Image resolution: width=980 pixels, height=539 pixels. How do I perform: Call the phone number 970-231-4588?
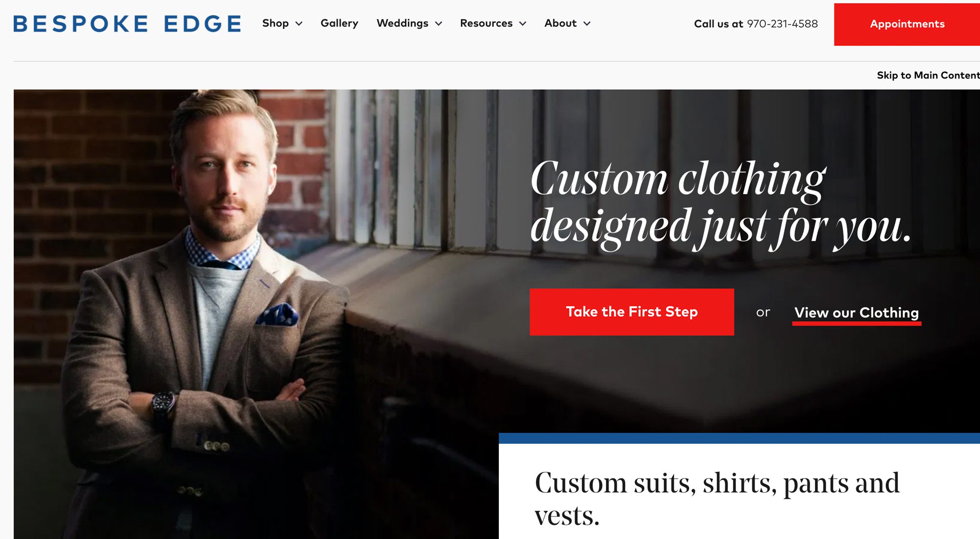point(783,23)
